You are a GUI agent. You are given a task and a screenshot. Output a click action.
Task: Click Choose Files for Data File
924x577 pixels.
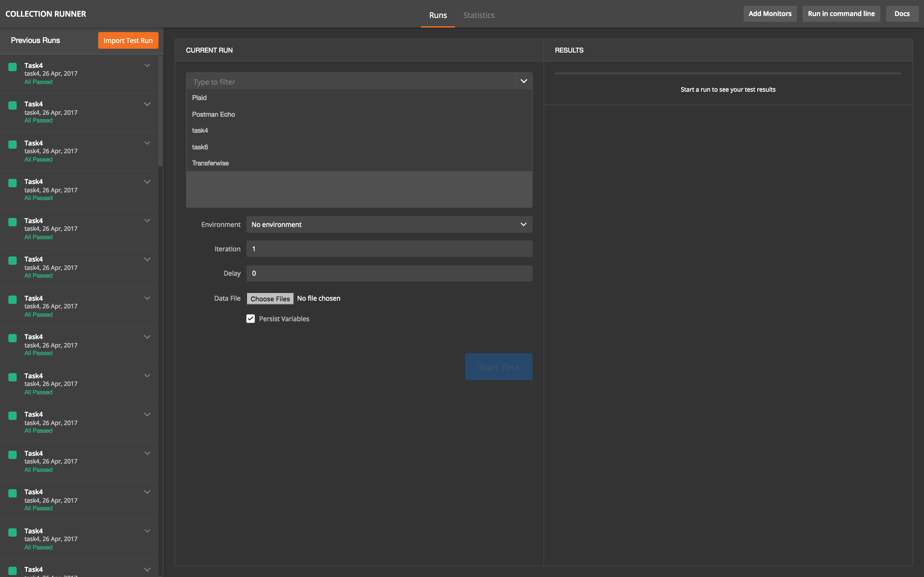point(270,299)
